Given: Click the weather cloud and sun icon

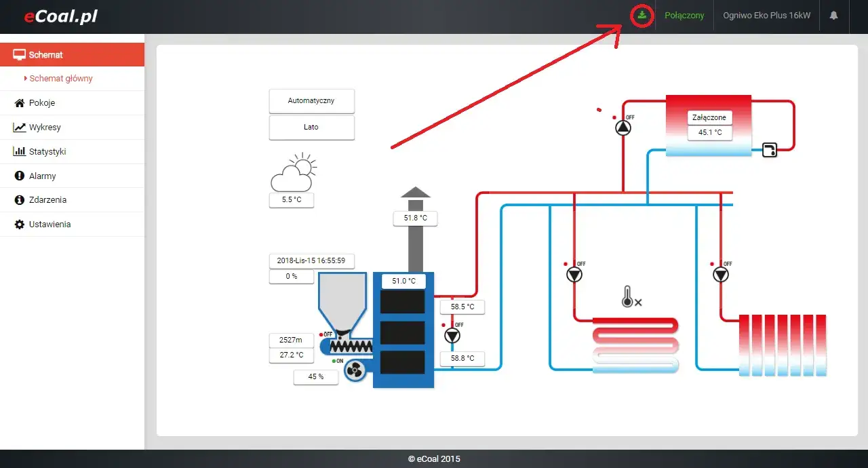Looking at the screenshot, I should click(x=294, y=174).
